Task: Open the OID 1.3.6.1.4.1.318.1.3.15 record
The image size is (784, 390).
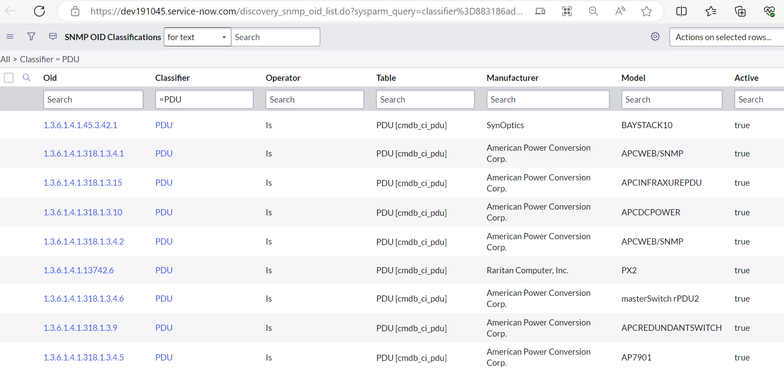Action: coord(82,182)
